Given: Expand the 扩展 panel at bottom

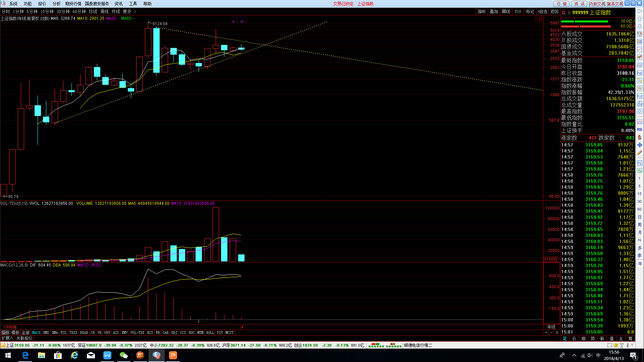Looking at the screenshot, I should [x=7, y=339].
